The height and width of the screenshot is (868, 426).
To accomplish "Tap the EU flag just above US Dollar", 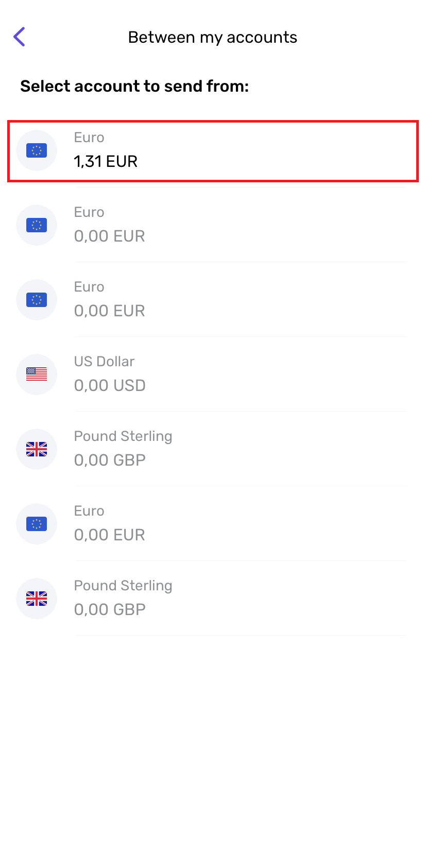I will coord(37,300).
